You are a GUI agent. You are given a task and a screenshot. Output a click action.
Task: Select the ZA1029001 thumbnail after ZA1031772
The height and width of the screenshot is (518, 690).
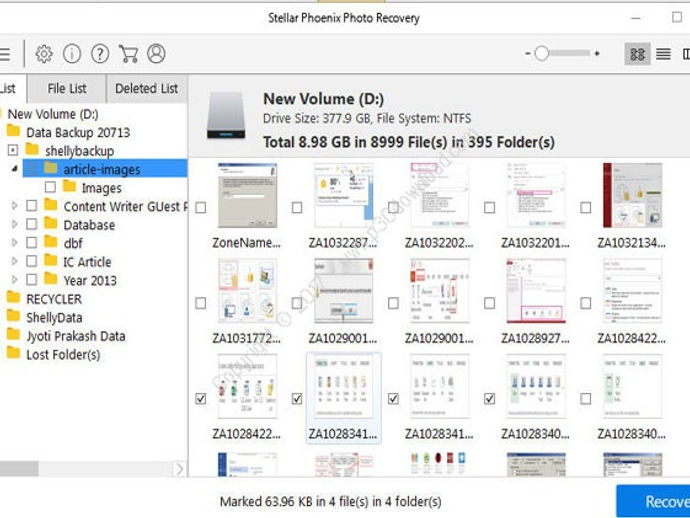(x=344, y=291)
